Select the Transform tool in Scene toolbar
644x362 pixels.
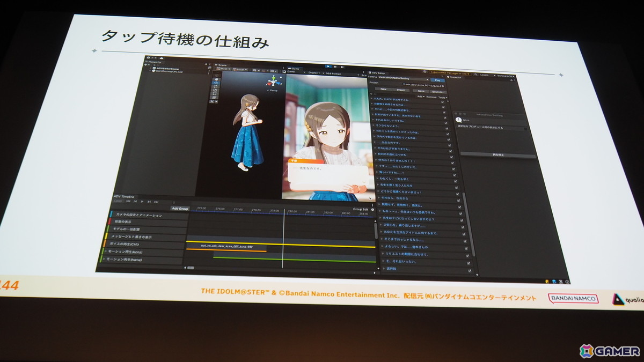[214, 97]
